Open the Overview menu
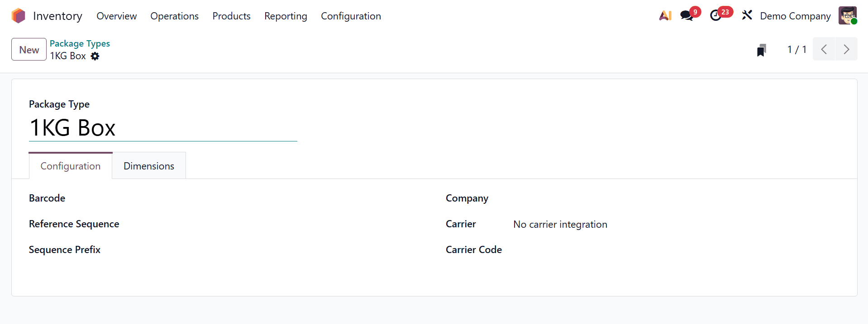This screenshot has height=324, width=868. pos(117,16)
